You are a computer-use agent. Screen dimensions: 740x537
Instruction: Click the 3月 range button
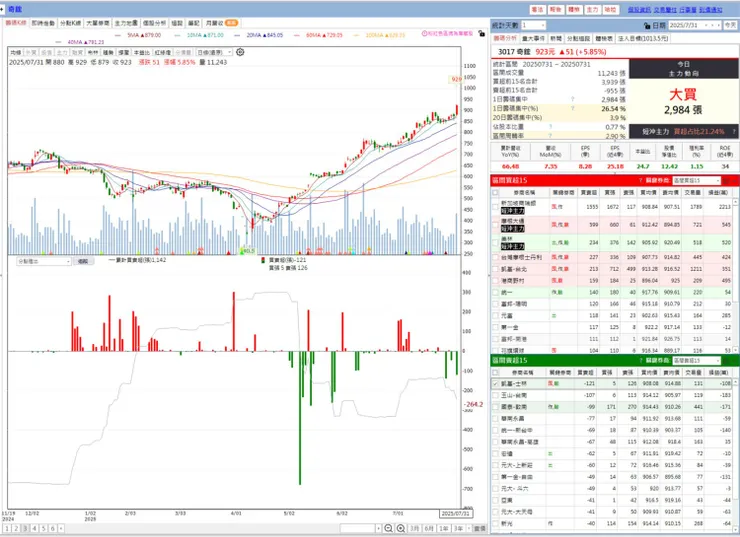[414, 529]
